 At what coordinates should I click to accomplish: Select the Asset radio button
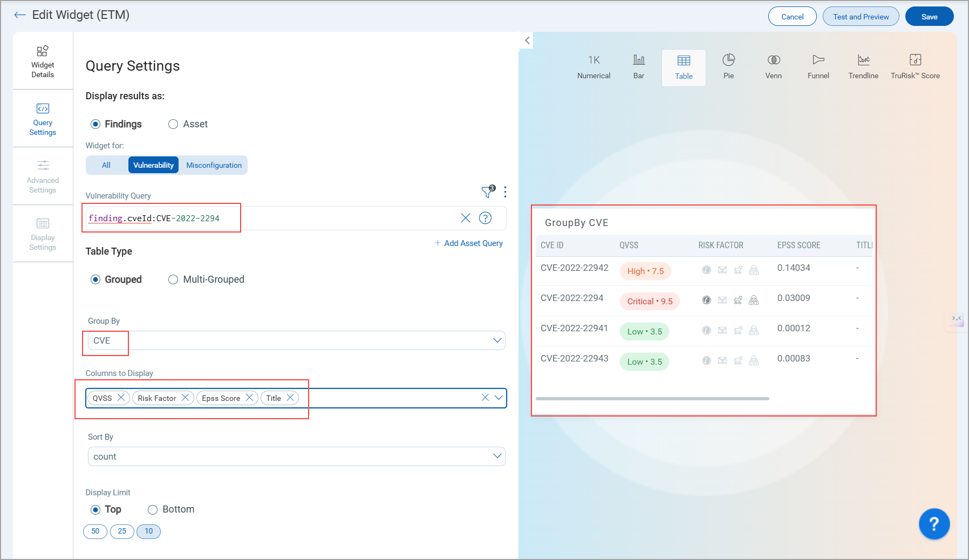click(x=173, y=124)
